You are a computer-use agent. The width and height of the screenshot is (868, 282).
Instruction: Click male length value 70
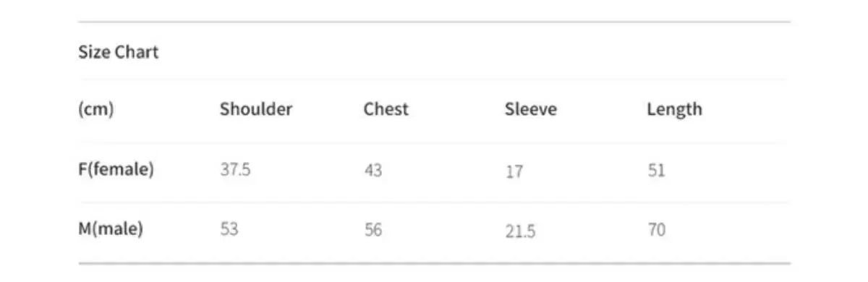pyautogui.click(x=656, y=230)
